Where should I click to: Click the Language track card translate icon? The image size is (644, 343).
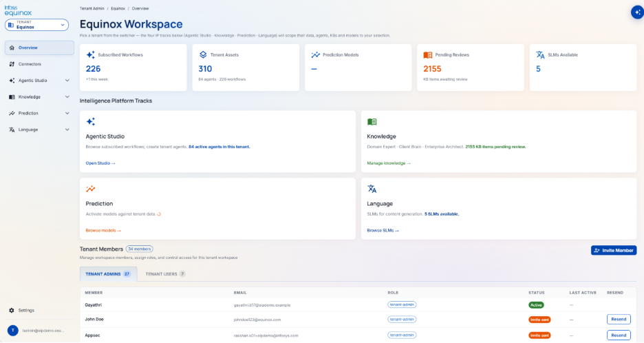click(372, 189)
